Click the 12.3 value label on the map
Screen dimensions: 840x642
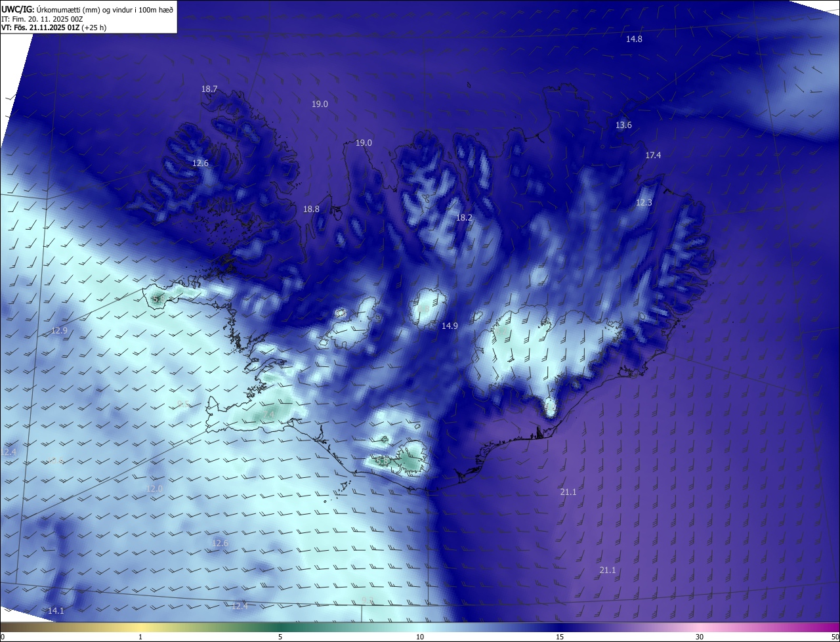point(644,203)
